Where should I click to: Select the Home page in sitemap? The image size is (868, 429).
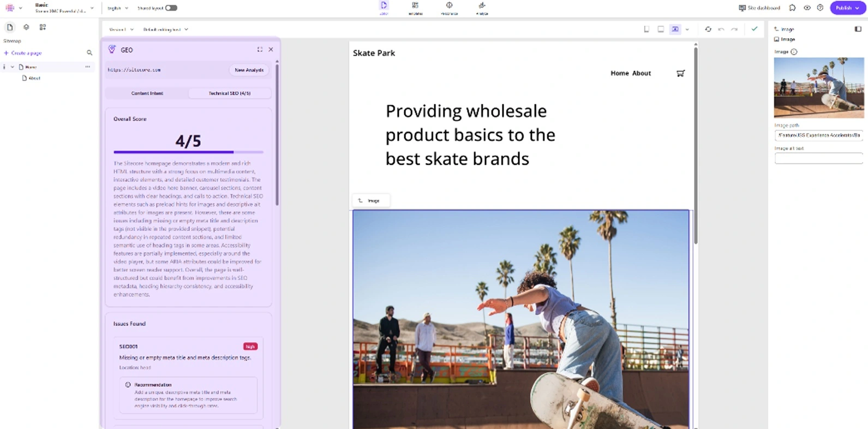[31, 67]
